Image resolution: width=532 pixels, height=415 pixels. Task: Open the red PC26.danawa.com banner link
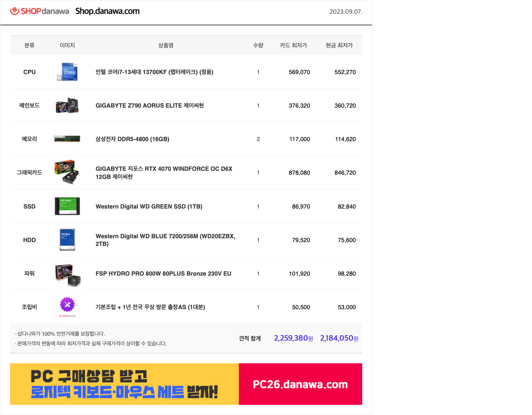(x=300, y=384)
